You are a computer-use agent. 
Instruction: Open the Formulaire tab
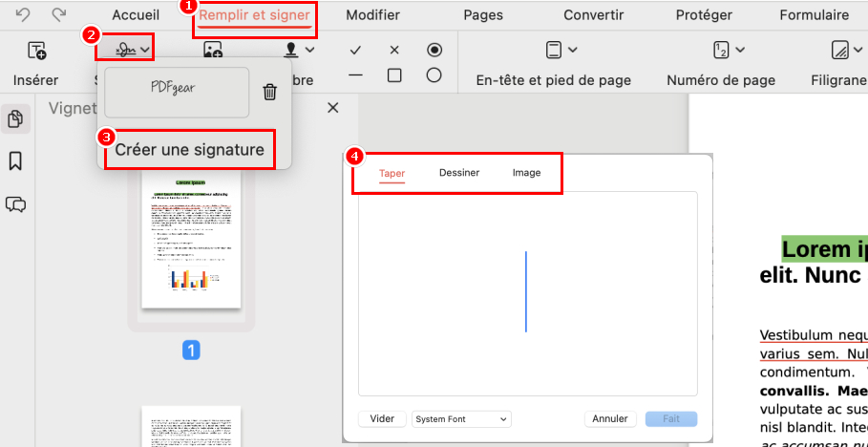(814, 15)
